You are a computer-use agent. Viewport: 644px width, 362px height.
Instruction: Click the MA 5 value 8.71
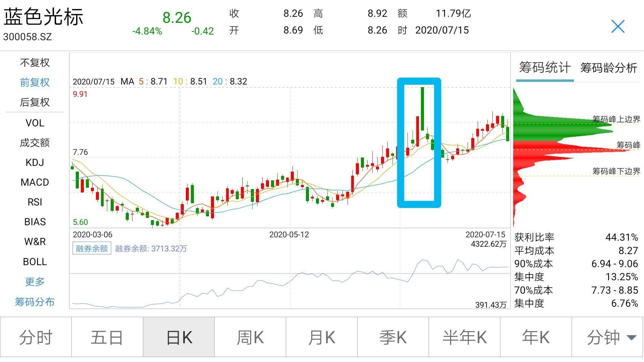pos(159,81)
